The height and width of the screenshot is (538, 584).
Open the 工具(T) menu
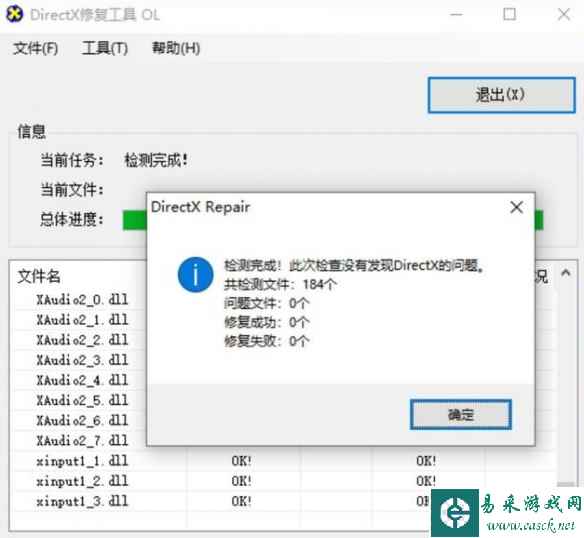pyautogui.click(x=105, y=48)
